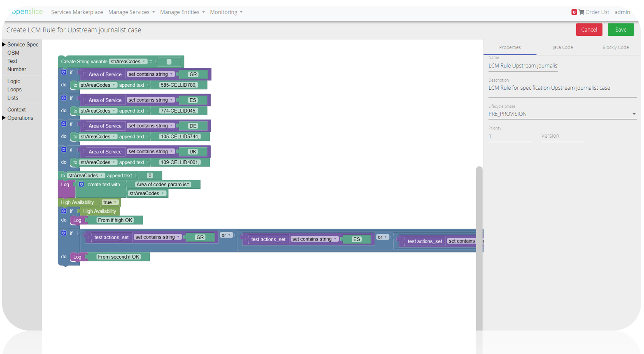
Task: Click the gear icon on the GR if block
Action: click(x=64, y=72)
